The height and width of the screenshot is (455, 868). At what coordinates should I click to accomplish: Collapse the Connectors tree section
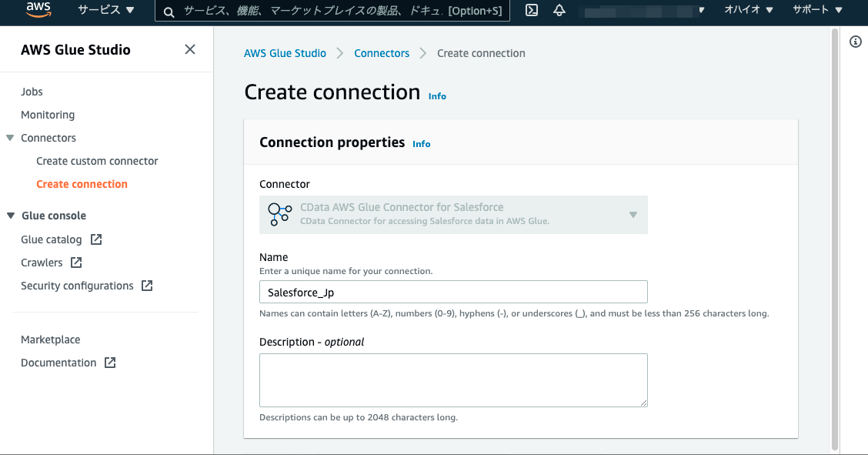pyautogui.click(x=10, y=138)
